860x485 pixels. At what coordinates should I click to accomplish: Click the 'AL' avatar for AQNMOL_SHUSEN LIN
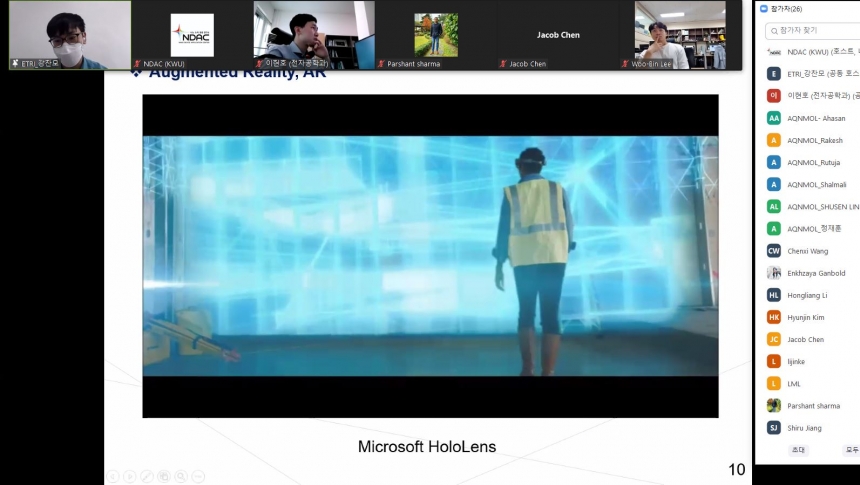pyautogui.click(x=774, y=206)
